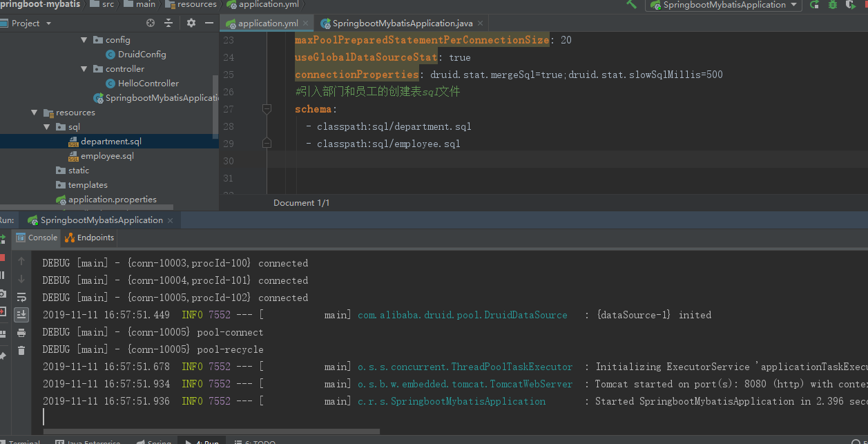Select SpringbootMybatisApplication in project tree
This screenshot has width=868, height=444.
(157, 98)
